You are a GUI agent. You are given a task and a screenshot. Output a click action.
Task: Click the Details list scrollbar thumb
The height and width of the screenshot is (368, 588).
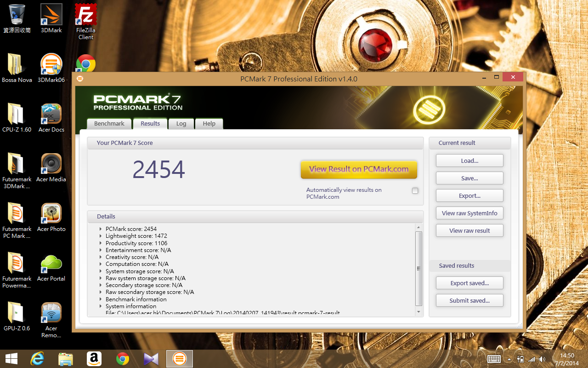[418, 269]
